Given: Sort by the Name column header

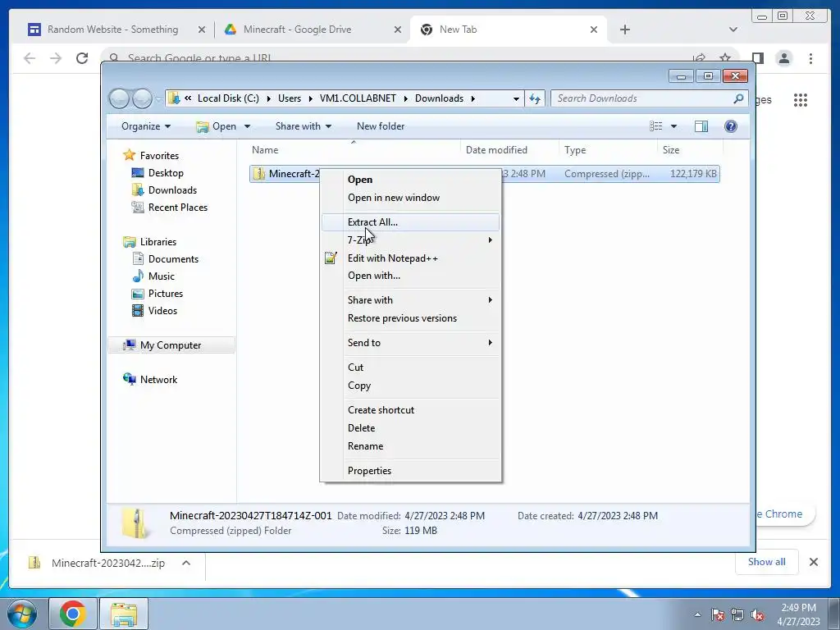Looking at the screenshot, I should click(354, 150).
